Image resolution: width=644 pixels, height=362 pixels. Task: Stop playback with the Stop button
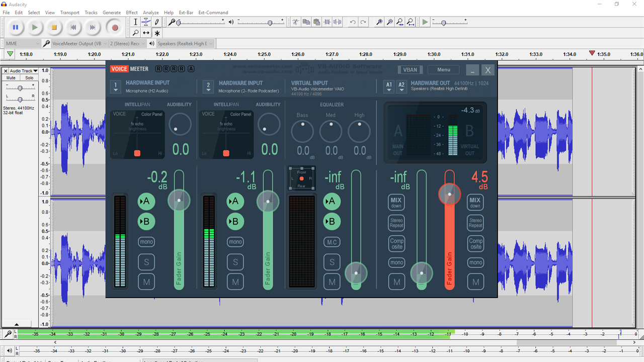click(54, 28)
